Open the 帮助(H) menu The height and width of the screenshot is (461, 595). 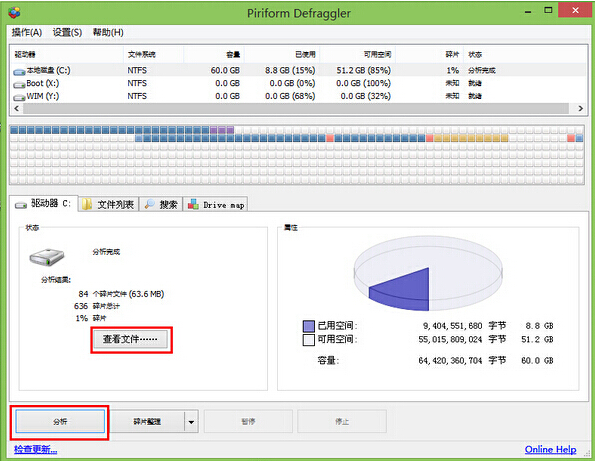(x=108, y=33)
